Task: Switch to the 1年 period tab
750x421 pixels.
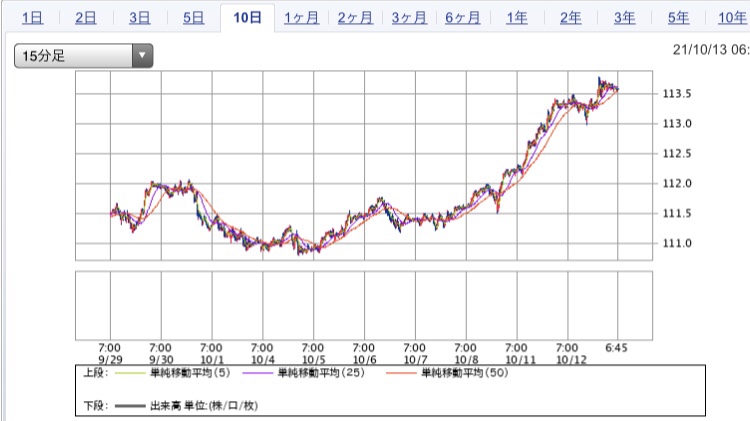Action: [x=517, y=18]
